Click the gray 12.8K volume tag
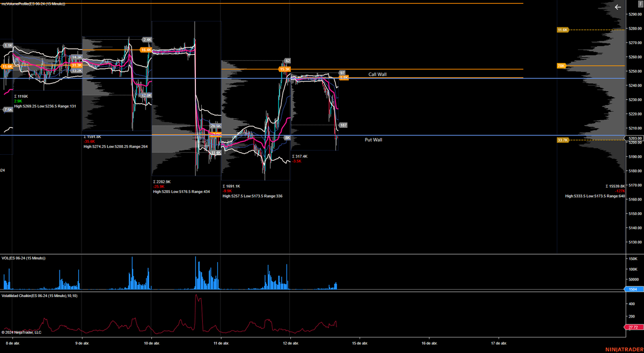644x353 pixels. pos(147,96)
